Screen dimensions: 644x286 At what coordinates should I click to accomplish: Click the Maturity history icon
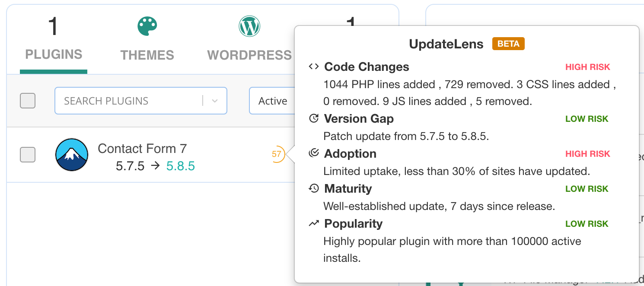click(314, 188)
